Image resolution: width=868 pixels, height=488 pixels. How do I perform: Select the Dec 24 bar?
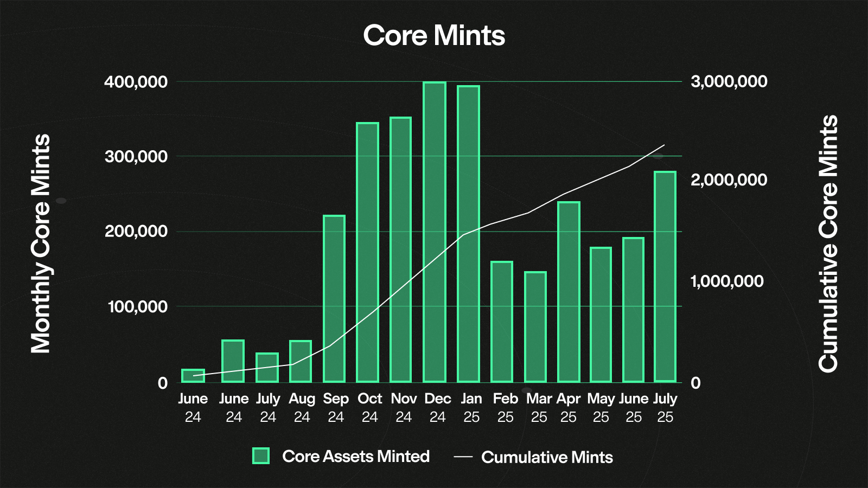point(435,232)
